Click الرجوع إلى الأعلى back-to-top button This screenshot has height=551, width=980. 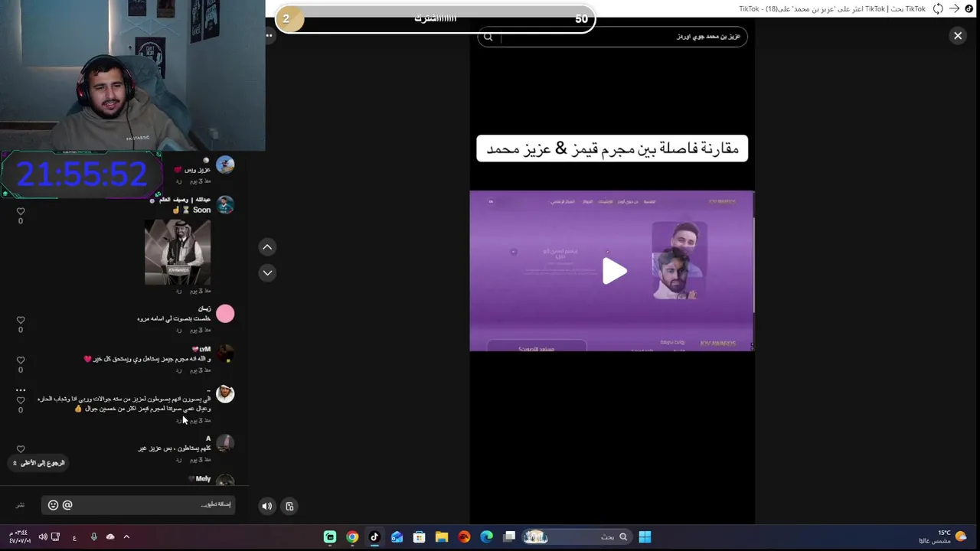pyautogui.click(x=39, y=463)
